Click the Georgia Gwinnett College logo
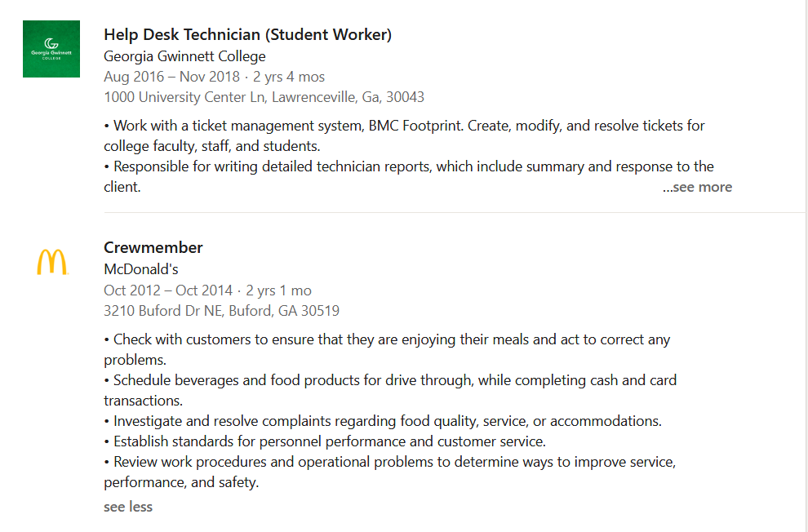The height and width of the screenshot is (532, 808). pos(51,49)
